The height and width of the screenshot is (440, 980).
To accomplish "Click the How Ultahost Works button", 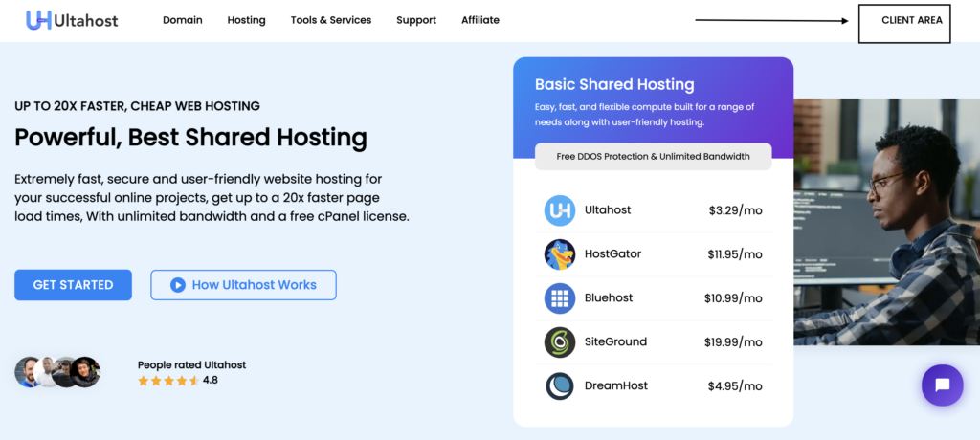I will coord(243,285).
